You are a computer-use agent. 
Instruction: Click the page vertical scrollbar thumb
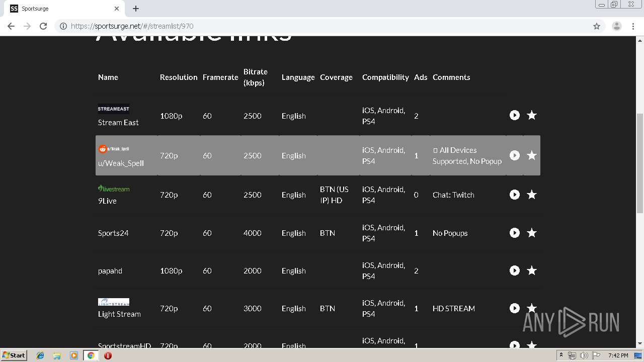click(640, 163)
